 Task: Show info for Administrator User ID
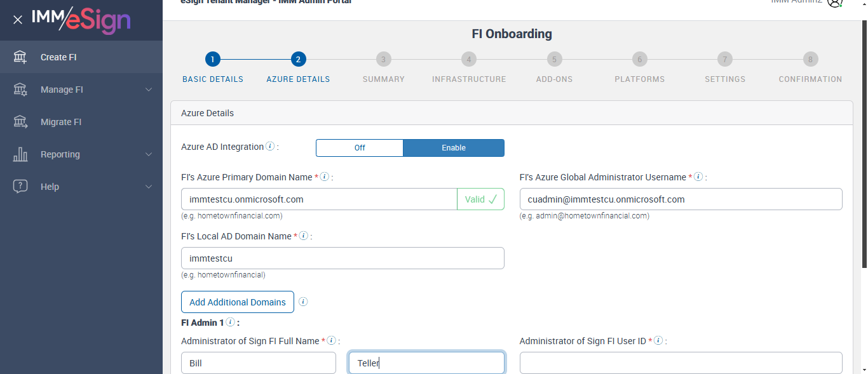coord(658,341)
